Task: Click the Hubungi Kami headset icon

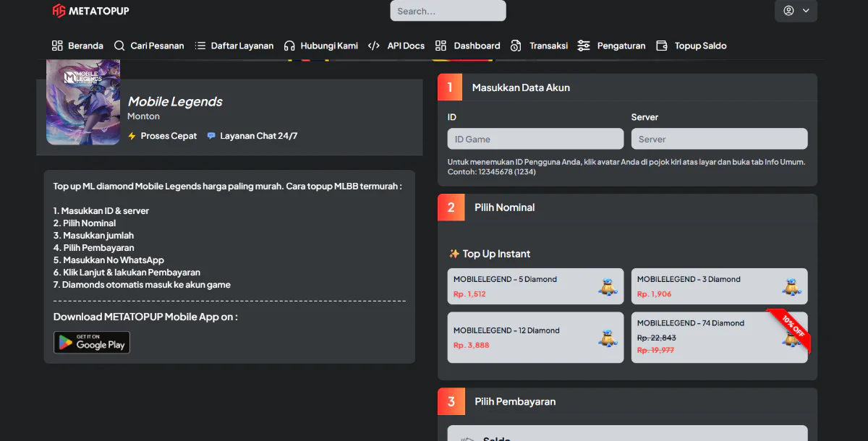Action: pos(289,46)
